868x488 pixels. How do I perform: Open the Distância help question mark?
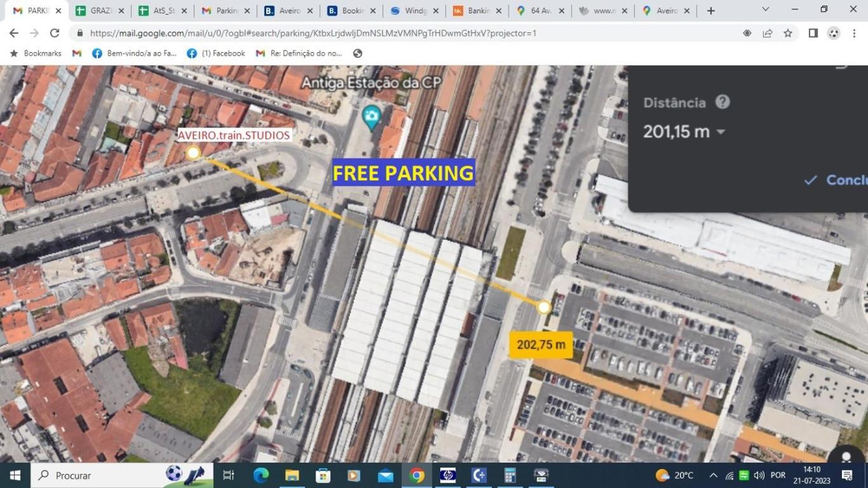(722, 102)
